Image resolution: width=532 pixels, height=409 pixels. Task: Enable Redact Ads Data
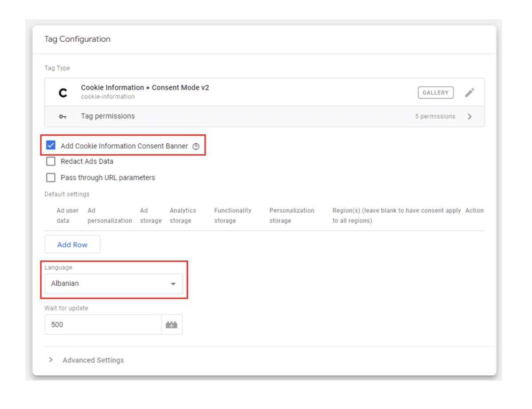(51, 161)
